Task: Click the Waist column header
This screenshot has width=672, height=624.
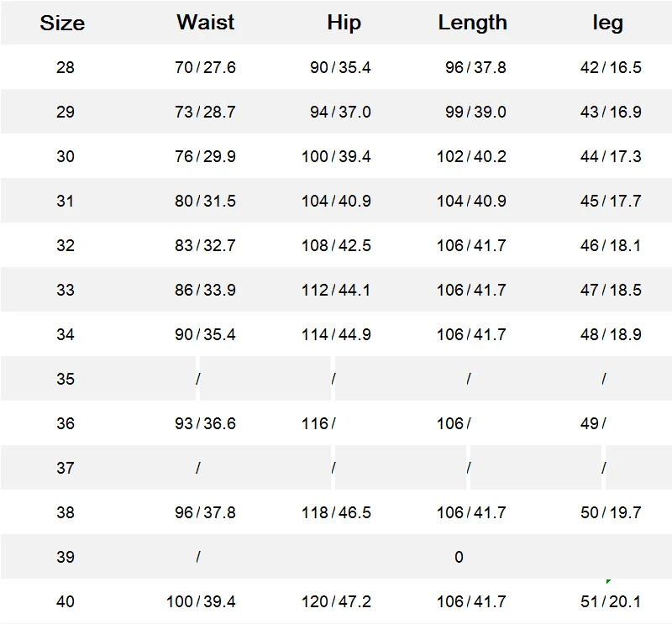Action: 205,23
